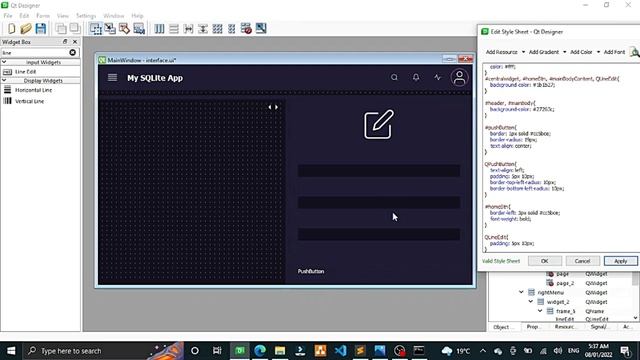Click OK in Edit Style Sheet dialog
The image size is (640, 360).
coord(545,261)
